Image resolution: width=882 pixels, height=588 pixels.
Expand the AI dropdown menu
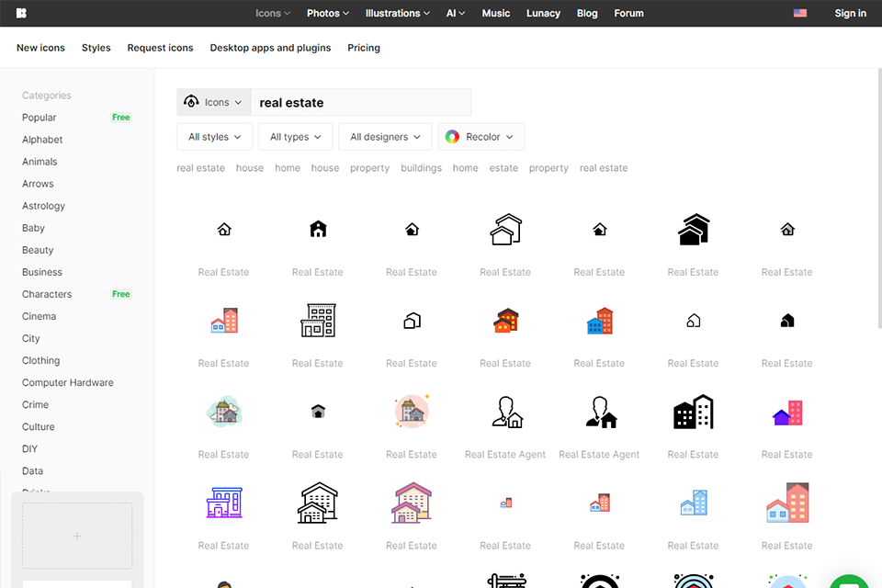pos(456,13)
